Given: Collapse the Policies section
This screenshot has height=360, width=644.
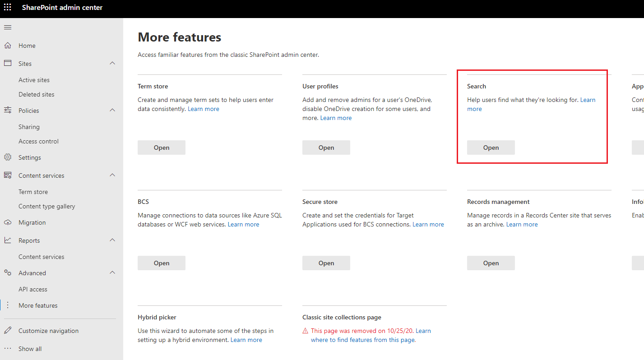Looking at the screenshot, I should (112, 110).
